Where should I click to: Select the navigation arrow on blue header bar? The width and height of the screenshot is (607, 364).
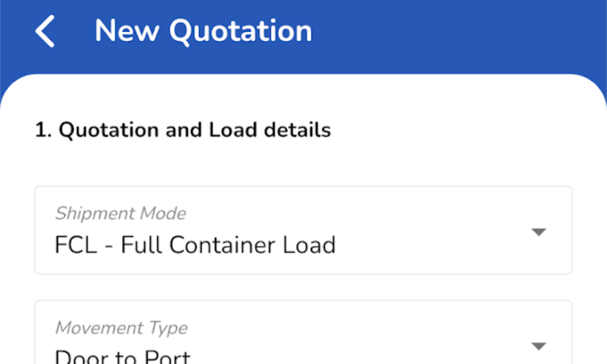pyautogui.click(x=44, y=30)
